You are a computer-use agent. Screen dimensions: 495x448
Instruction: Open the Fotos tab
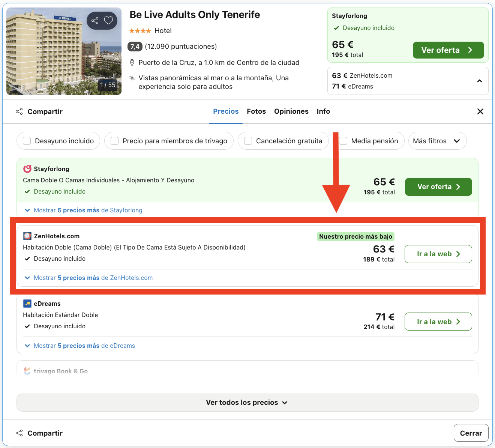(x=256, y=111)
